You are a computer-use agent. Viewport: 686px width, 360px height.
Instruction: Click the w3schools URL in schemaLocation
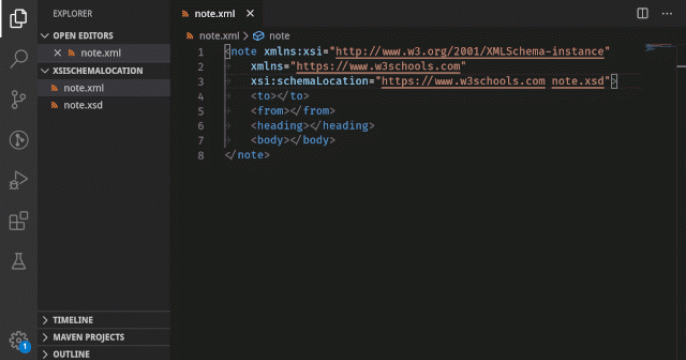point(463,81)
